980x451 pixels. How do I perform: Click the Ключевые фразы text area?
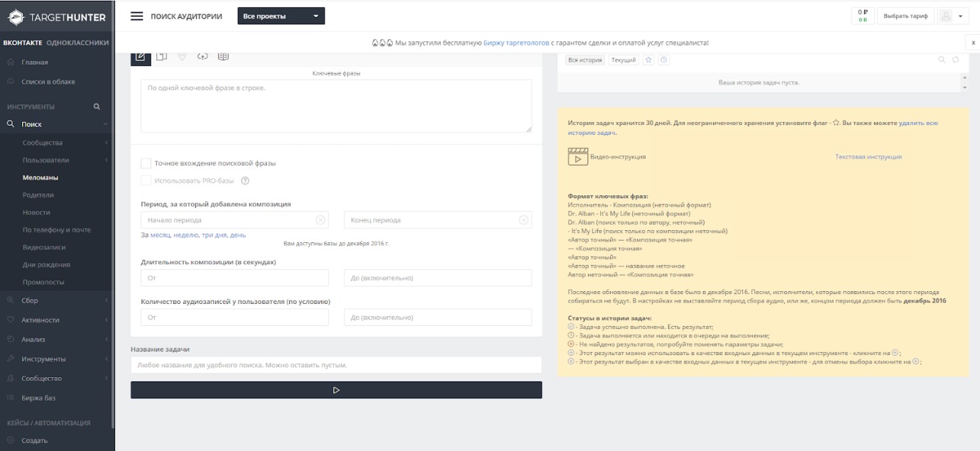pos(336,106)
